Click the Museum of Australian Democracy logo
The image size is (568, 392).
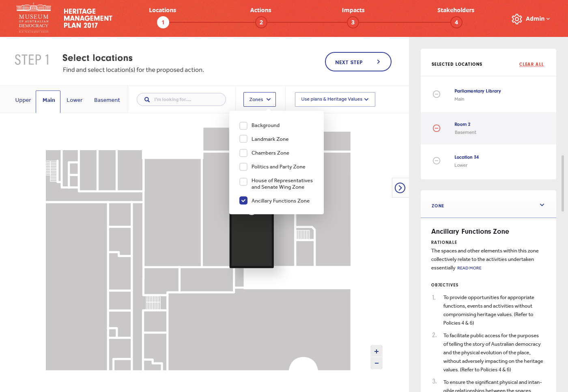click(x=34, y=18)
